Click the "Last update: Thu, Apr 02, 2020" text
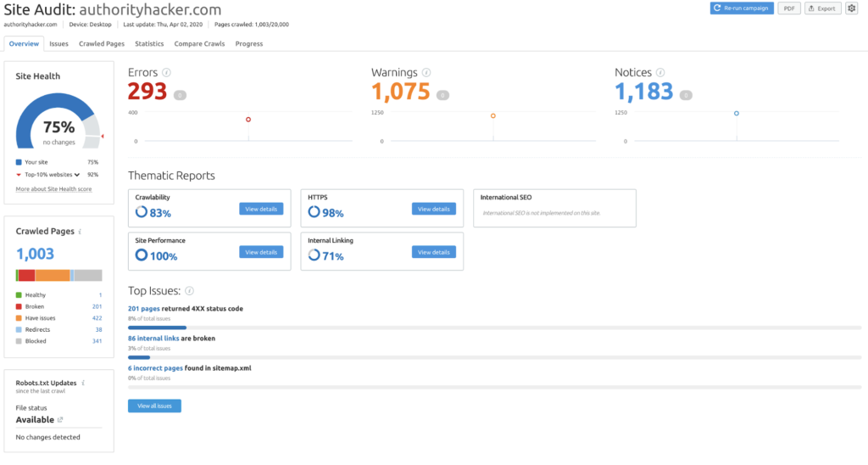868x465 pixels. [163, 25]
